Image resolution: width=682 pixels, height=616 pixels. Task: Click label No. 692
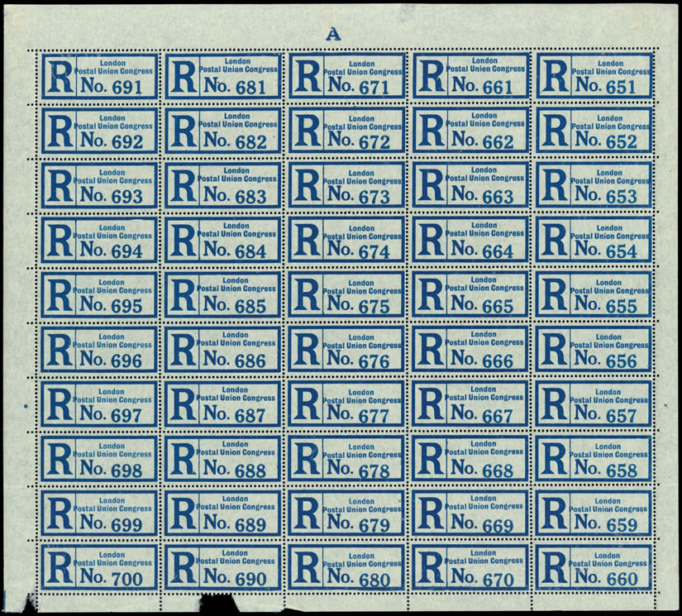[100, 131]
